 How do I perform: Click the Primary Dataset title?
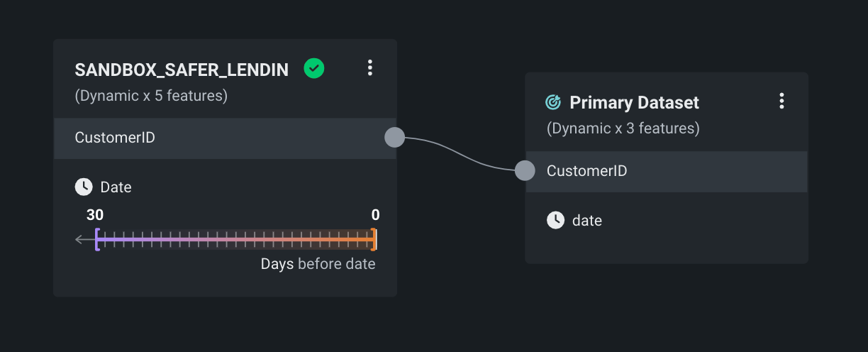634,102
